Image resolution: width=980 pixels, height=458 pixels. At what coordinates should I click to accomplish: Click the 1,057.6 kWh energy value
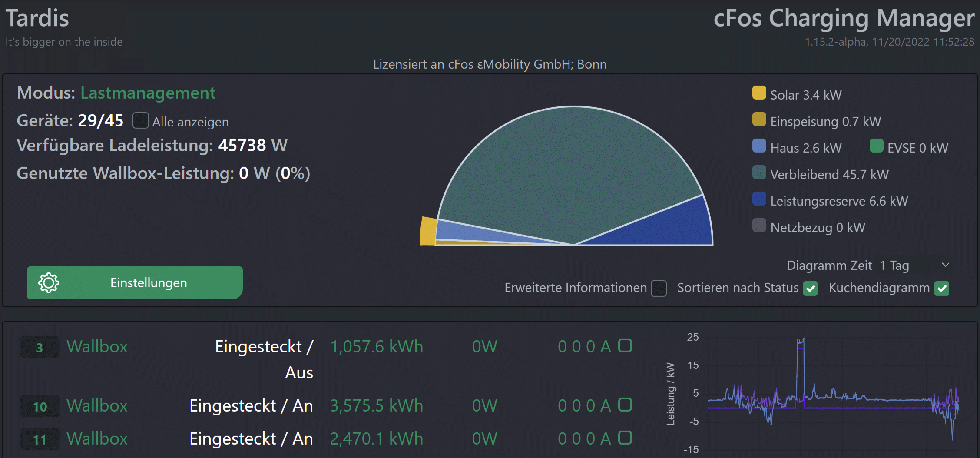pyautogui.click(x=376, y=346)
